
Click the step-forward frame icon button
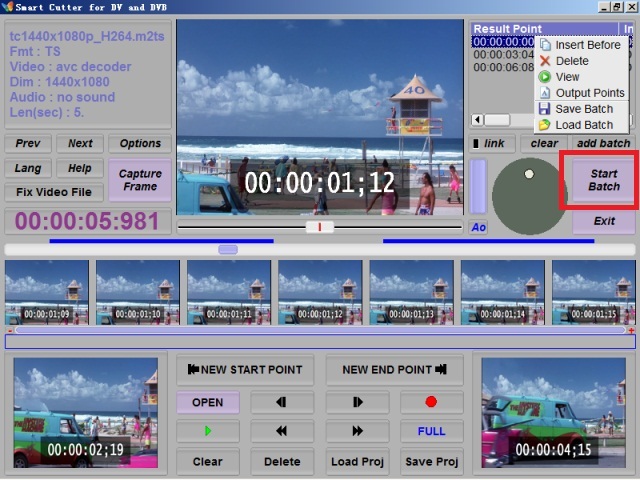point(358,402)
